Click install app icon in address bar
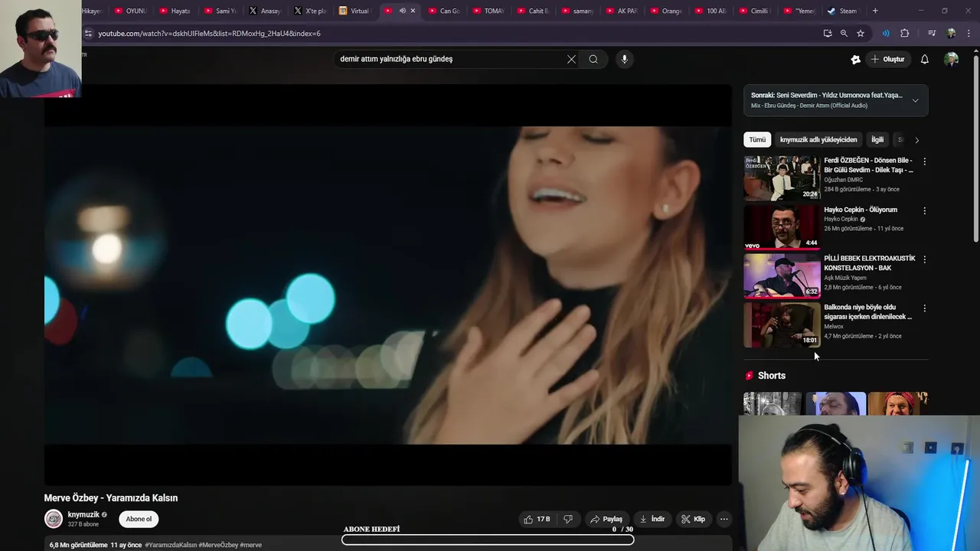 click(x=827, y=34)
